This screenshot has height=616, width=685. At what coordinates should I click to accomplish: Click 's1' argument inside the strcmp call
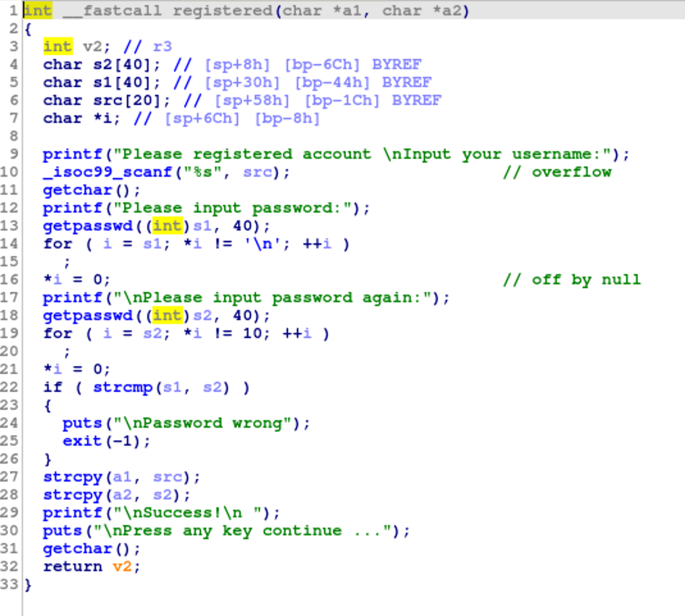coord(172,387)
